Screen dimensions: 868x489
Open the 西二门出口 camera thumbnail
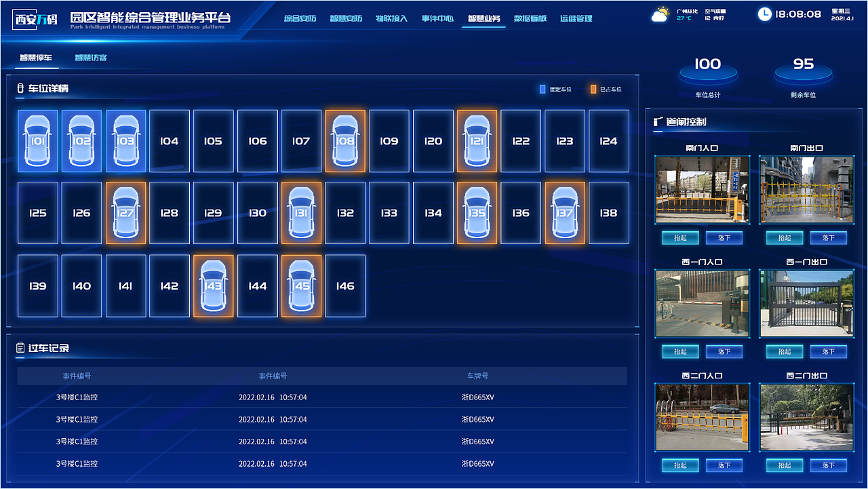(x=806, y=417)
